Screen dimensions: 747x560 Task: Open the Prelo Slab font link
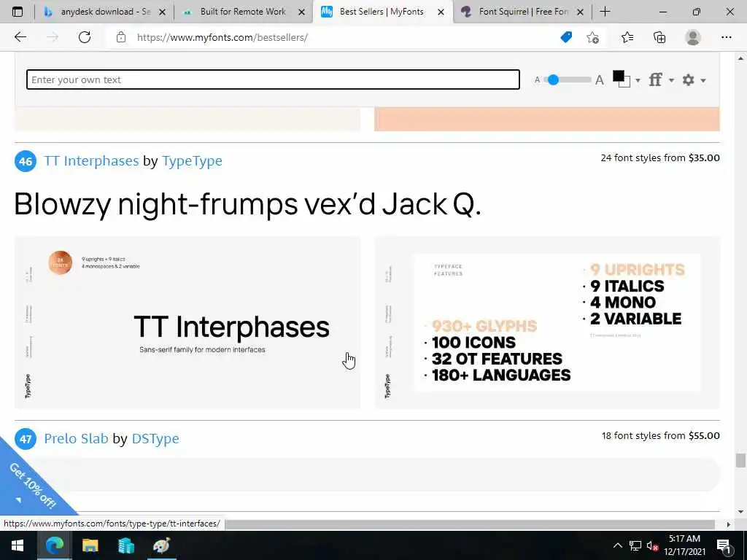(x=76, y=438)
